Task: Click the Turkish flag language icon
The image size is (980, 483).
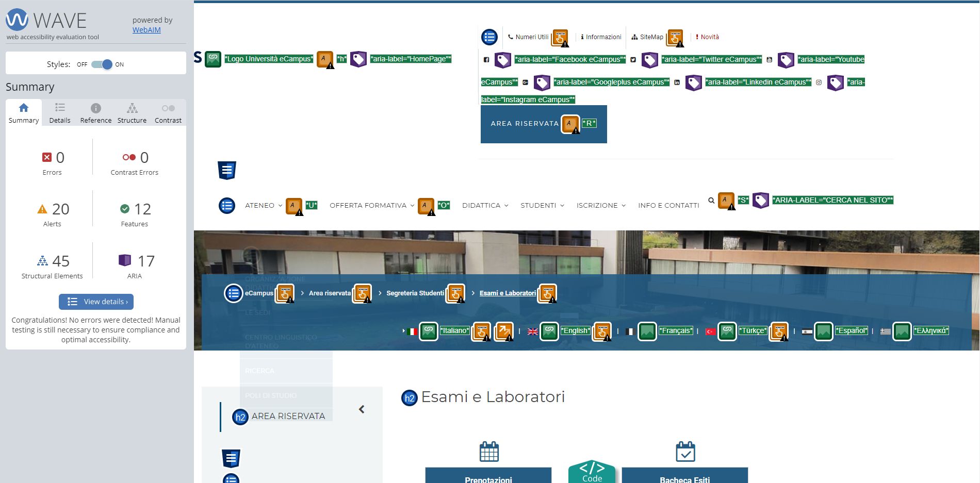Action: pos(710,331)
